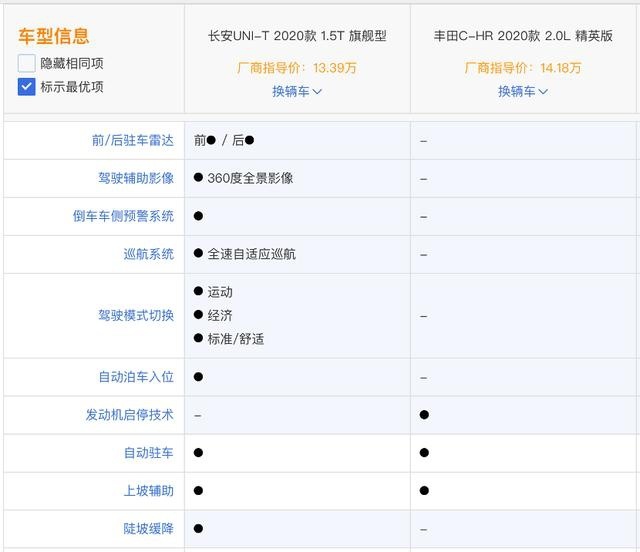Viewport: 640px width, 552px height.
Task: Click the 经济 driving mode entry
Action: pyautogui.click(x=220, y=315)
